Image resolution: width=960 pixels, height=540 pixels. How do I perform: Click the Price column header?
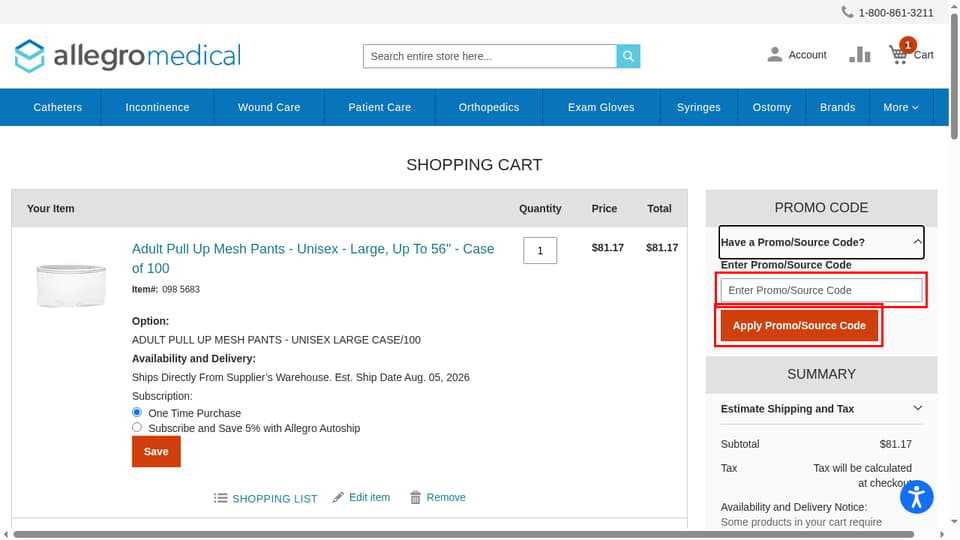[604, 208]
